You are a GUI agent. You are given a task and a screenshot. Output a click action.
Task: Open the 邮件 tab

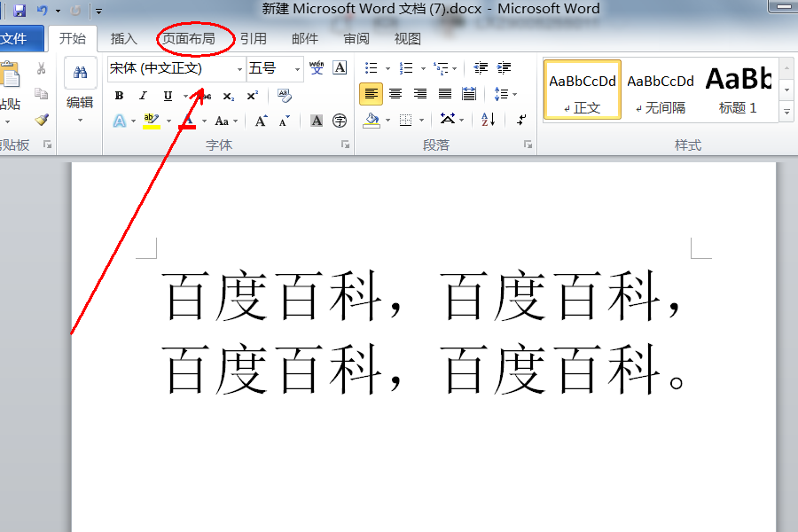(305, 39)
